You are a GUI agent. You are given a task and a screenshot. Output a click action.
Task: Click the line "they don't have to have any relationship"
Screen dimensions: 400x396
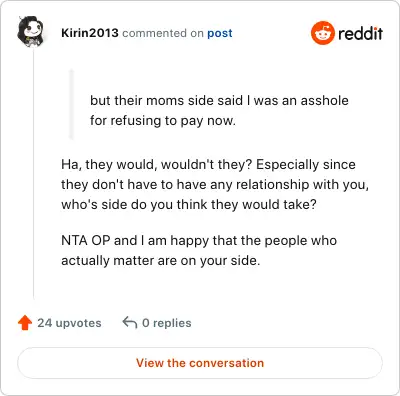[x=215, y=185]
